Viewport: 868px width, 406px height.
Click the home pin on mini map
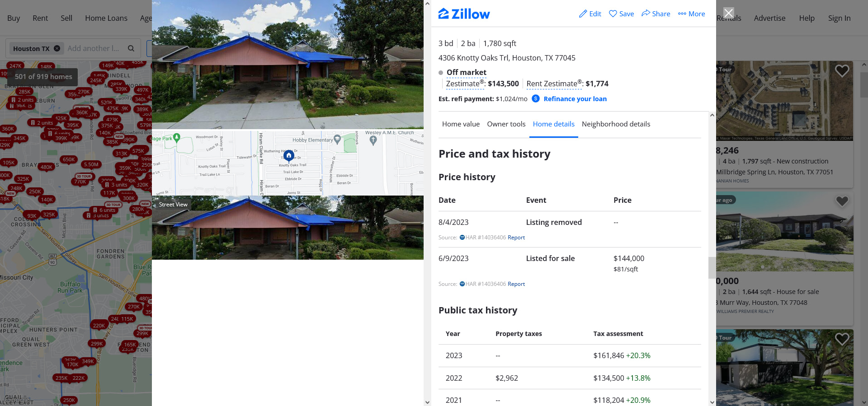pyautogui.click(x=288, y=156)
